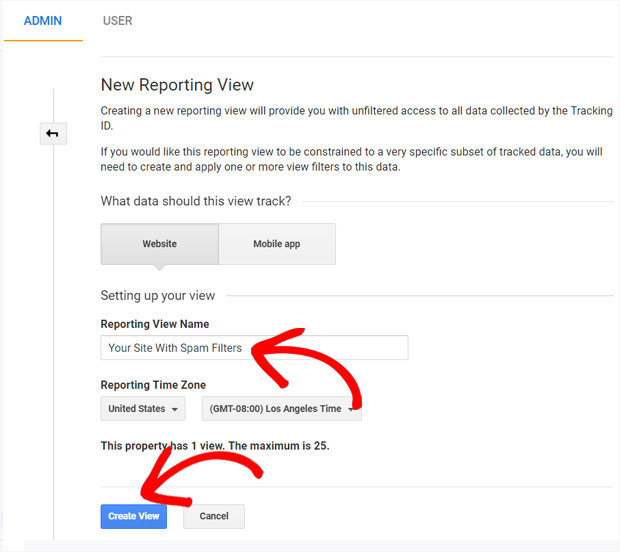Click the Reporting Time Zone label
This screenshot has height=552, width=620.
[x=153, y=385]
